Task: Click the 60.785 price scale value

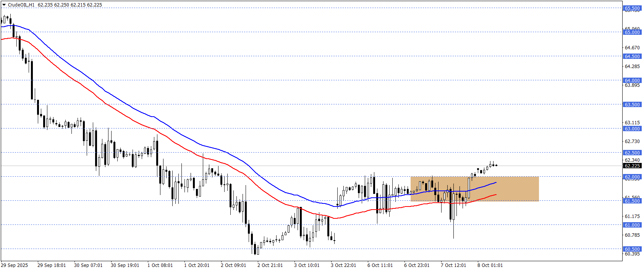Action: (x=632, y=235)
